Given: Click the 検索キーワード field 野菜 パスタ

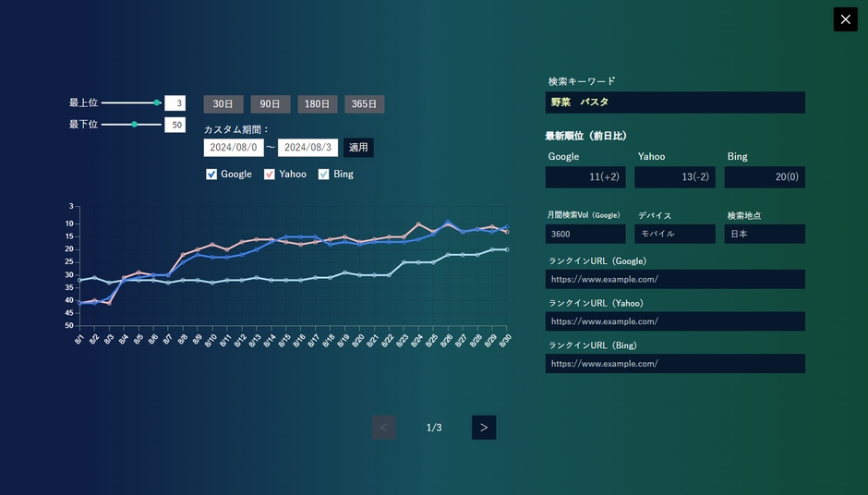Looking at the screenshot, I should (675, 103).
